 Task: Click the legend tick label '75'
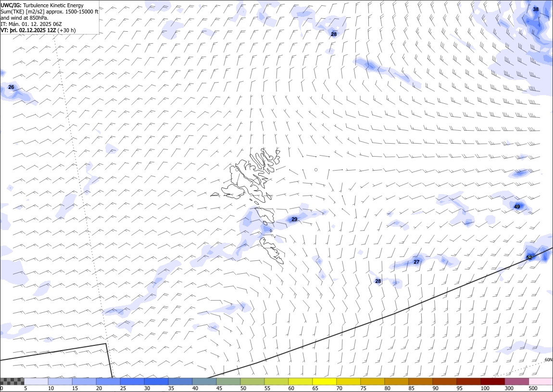click(363, 388)
